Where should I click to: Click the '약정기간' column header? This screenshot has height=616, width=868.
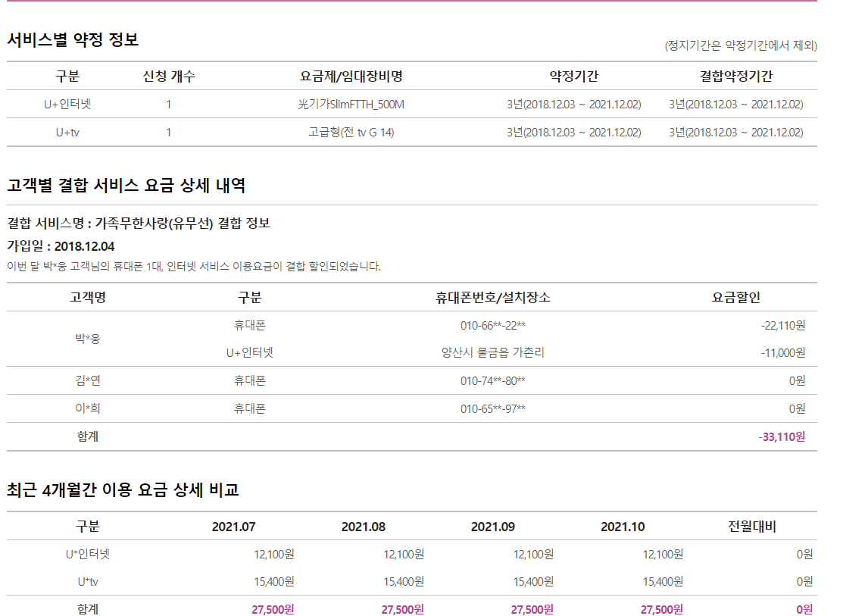coord(573,77)
